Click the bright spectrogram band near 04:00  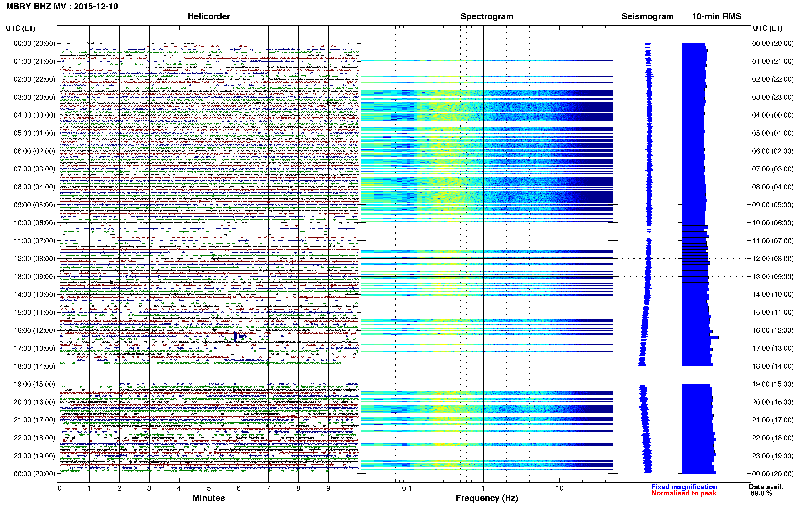(x=487, y=111)
